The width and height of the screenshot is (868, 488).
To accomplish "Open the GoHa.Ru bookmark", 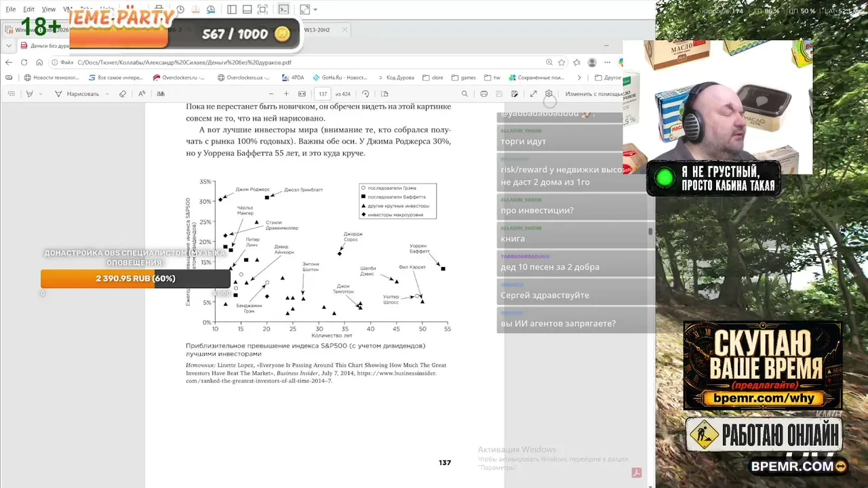I will (339, 77).
